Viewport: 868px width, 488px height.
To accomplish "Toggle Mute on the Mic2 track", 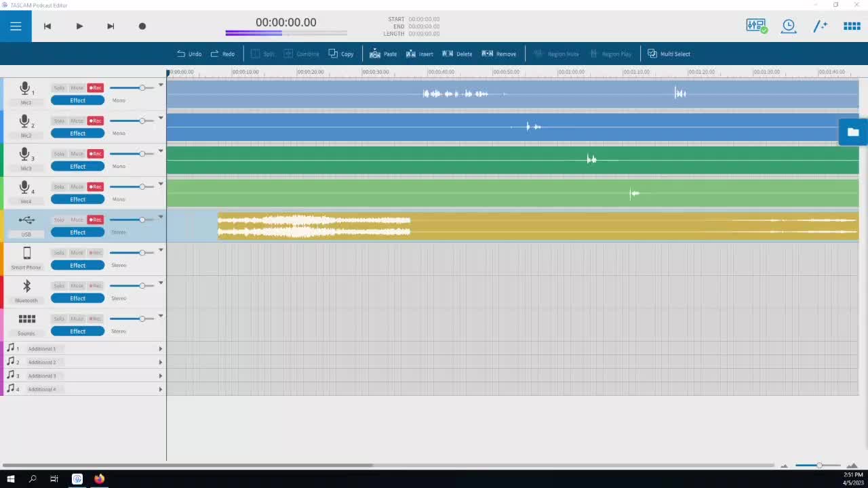I will (x=77, y=121).
